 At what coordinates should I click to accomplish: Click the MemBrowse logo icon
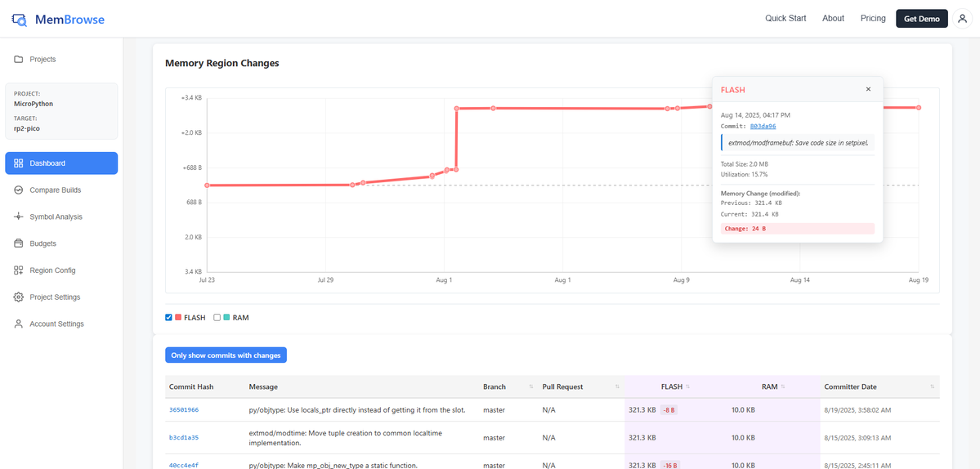tap(20, 20)
